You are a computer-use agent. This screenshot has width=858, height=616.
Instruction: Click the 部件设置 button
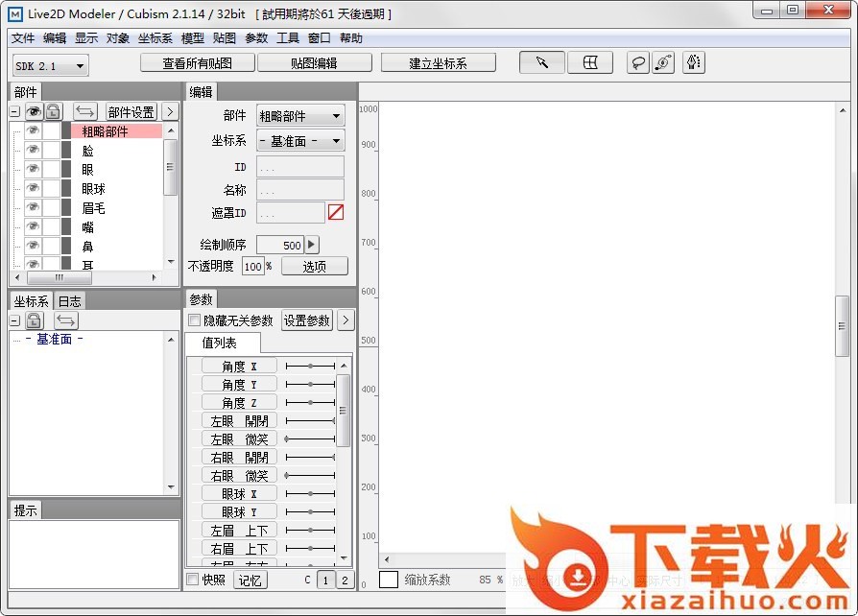[x=131, y=111]
